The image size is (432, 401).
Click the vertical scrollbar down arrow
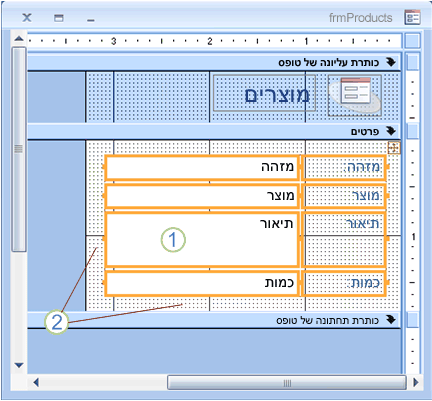(x=19, y=365)
